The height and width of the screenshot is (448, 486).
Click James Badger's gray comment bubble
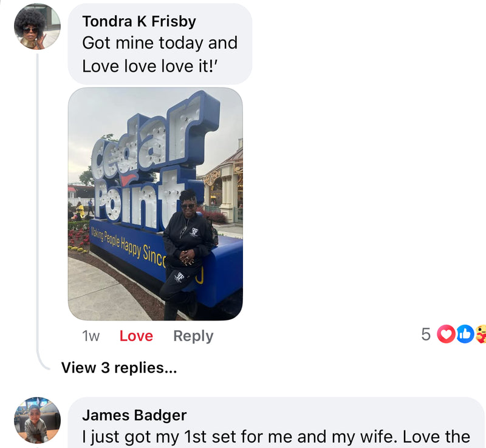pyautogui.click(x=276, y=423)
